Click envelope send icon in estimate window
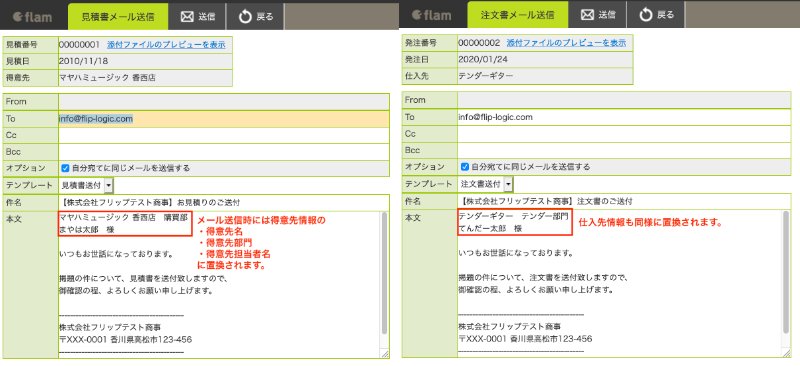This screenshot has height=366, width=800. click(x=187, y=17)
